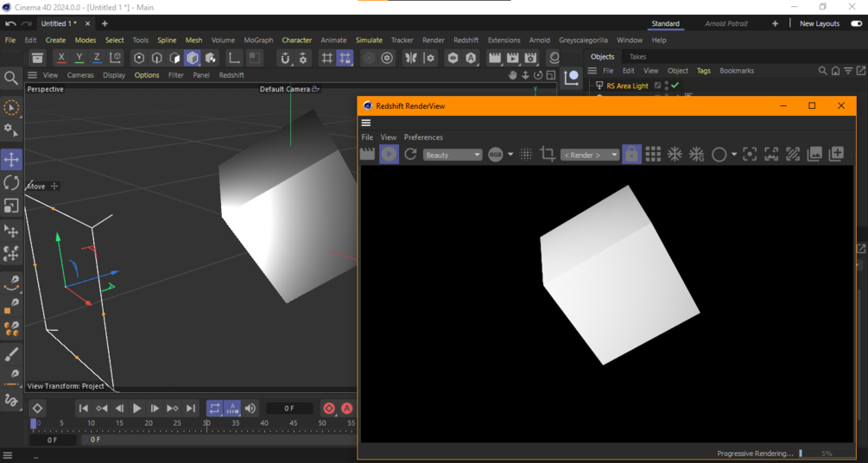868x463 pixels.
Task: Start Redshift IPR render play button
Action: click(x=389, y=154)
